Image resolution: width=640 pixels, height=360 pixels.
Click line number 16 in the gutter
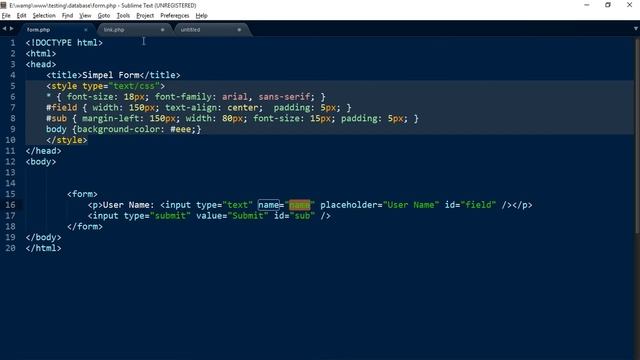[10, 205]
